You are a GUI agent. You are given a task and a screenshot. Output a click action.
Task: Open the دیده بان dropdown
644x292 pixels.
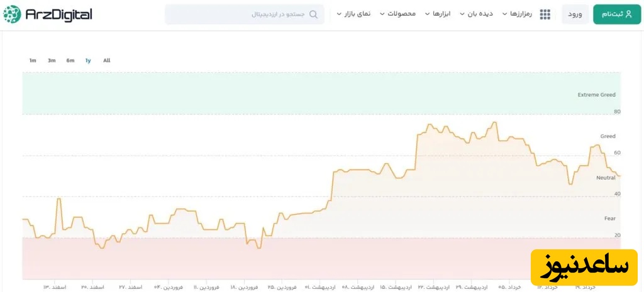click(476, 14)
